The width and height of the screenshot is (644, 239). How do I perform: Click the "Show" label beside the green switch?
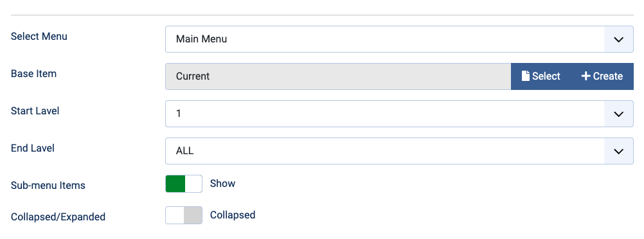coord(222,183)
